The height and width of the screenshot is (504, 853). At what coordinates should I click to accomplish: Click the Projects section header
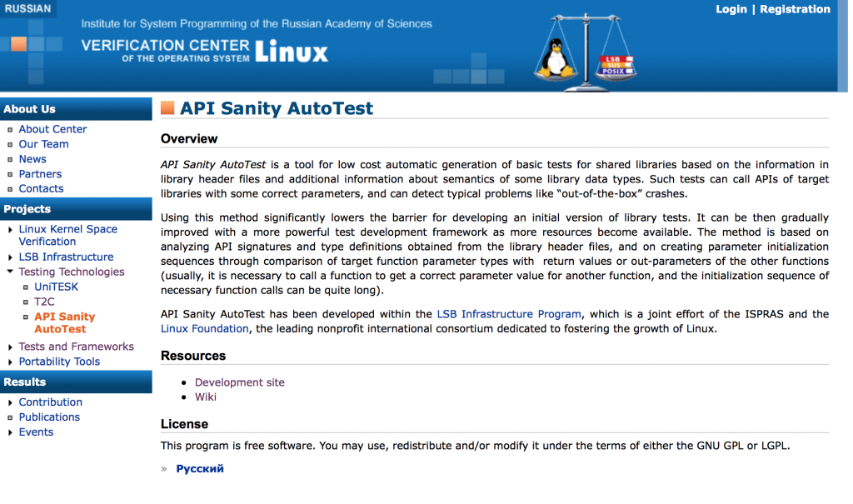point(76,209)
